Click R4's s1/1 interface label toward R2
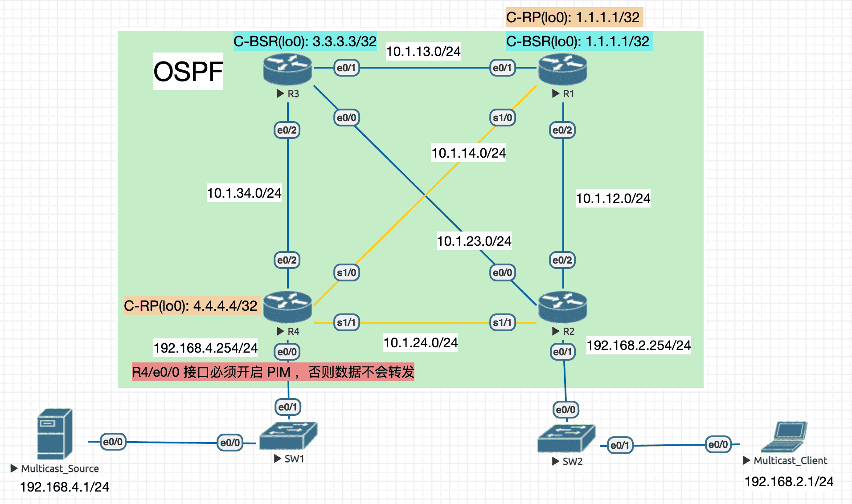852x504 pixels. pyautogui.click(x=346, y=322)
